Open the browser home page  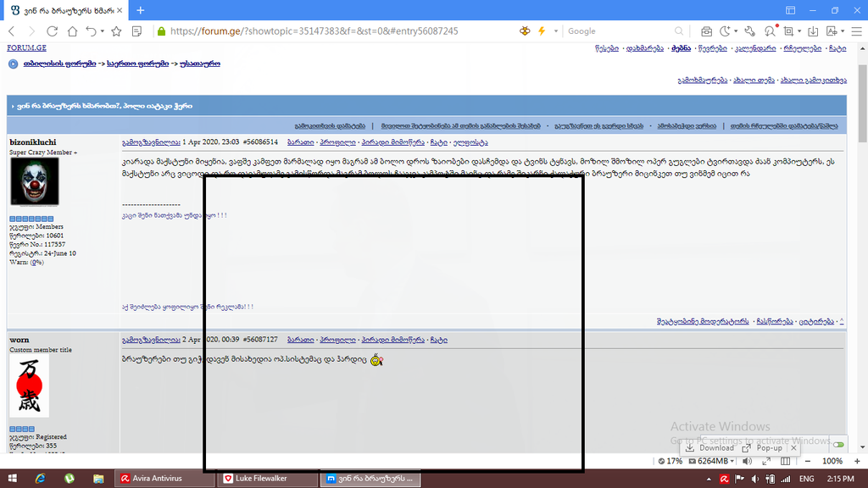[x=72, y=31]
